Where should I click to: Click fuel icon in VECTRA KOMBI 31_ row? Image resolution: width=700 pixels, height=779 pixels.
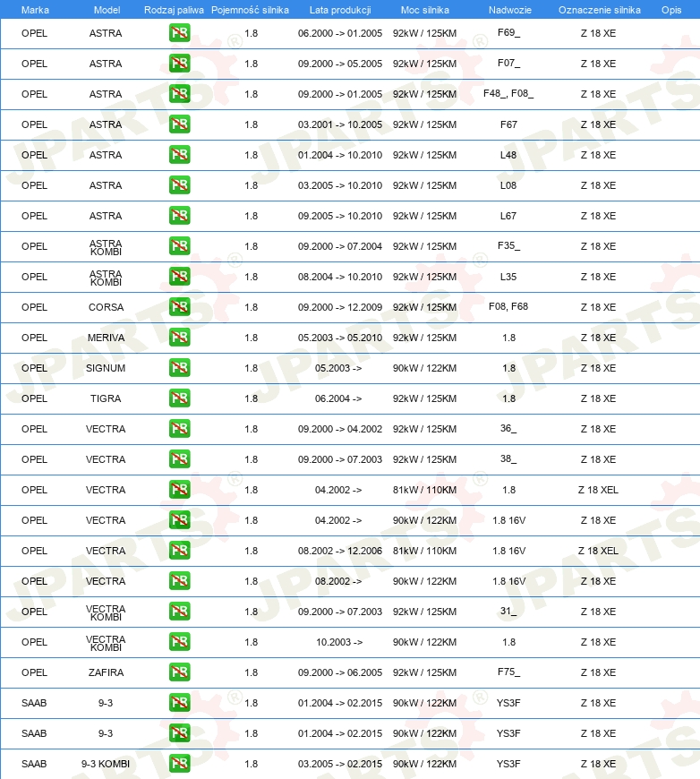click(x=179, y=611)
